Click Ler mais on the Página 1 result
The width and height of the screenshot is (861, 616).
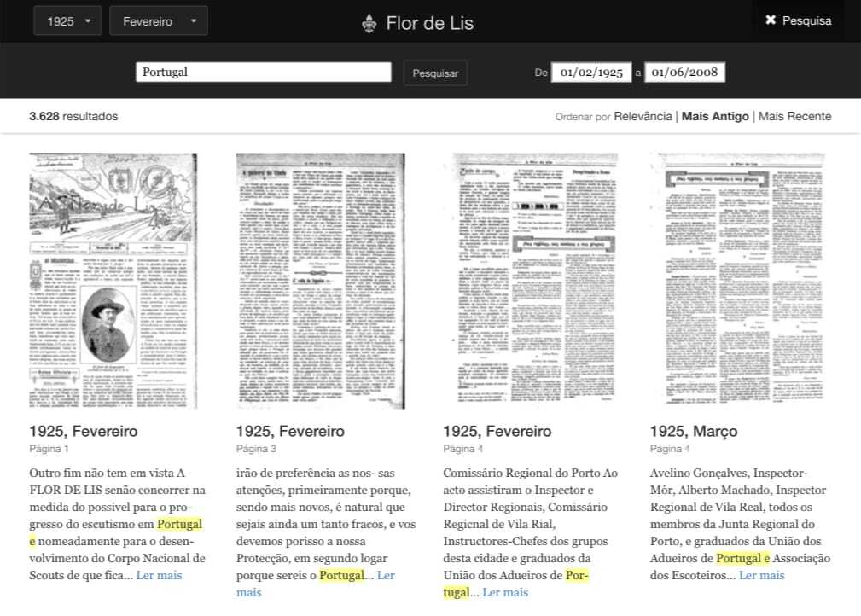pyautogui.click(x=159, y=575)
